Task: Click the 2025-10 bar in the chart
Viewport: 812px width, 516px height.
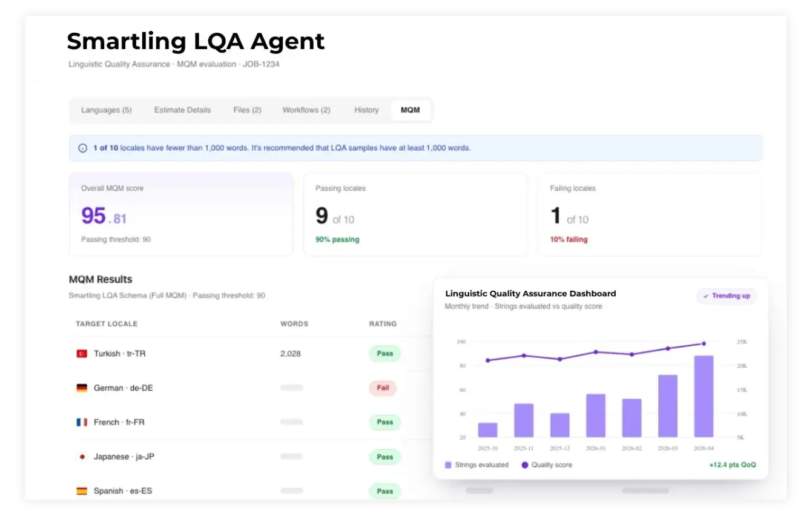Action: [487, 430]
